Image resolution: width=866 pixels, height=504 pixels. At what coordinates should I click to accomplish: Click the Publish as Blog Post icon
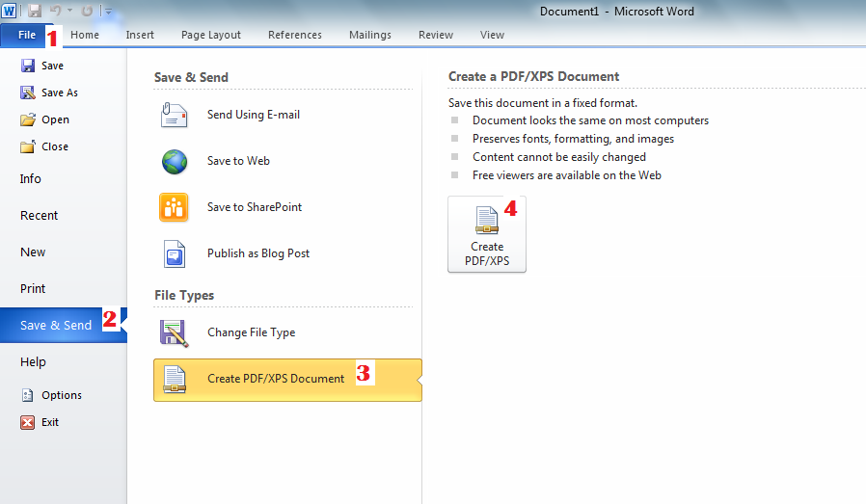click(175, 254)
